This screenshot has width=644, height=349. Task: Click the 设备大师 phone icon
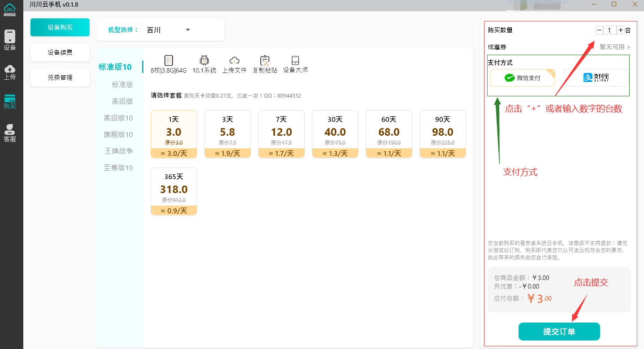295,64
